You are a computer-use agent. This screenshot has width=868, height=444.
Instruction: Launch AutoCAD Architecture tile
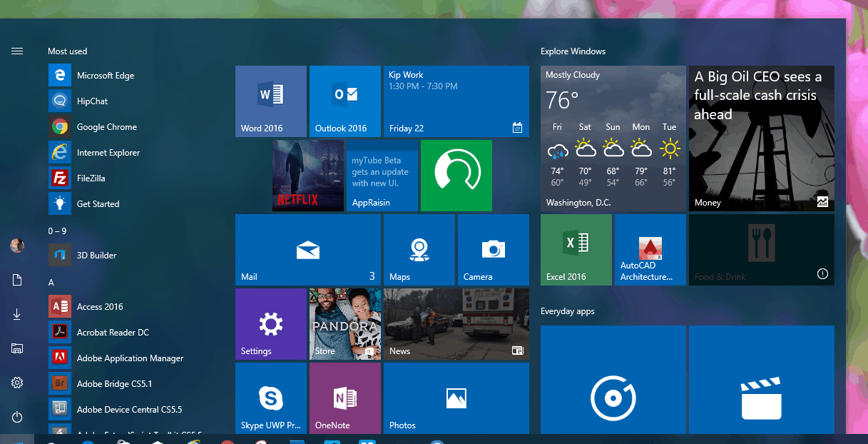click(x=650, y=250)
